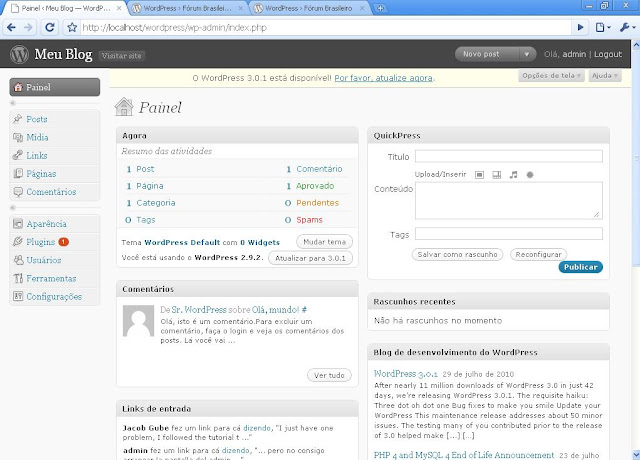
Task: Add audio via QuickPress music note icon
Action: coord(513,175)
